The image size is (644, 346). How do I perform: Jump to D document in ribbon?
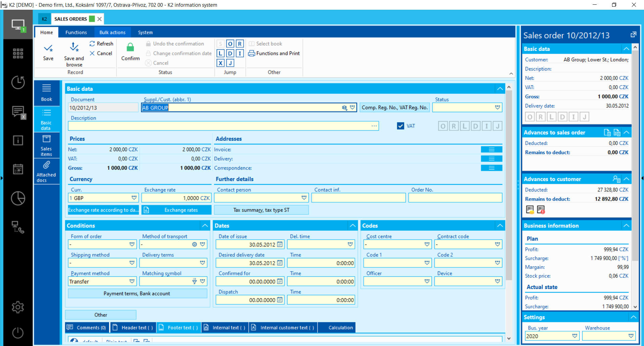click(230, 53)
